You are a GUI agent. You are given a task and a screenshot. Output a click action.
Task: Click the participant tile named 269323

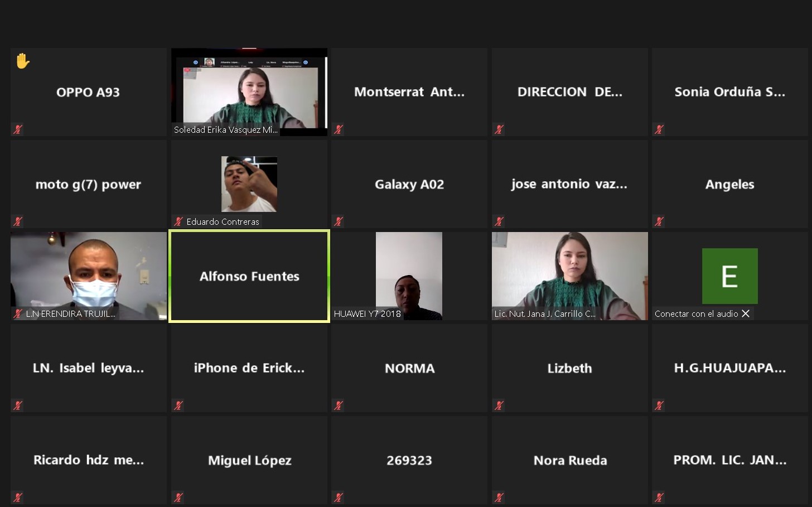tap(409, 460)
